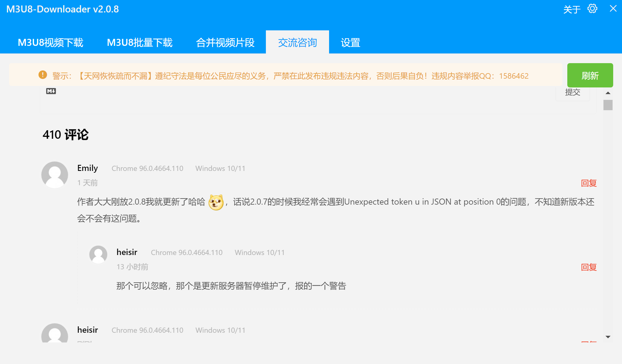Open the 设置 tab
The height and width of the screenshot is (364, 622).
click(x=350, y=43)
